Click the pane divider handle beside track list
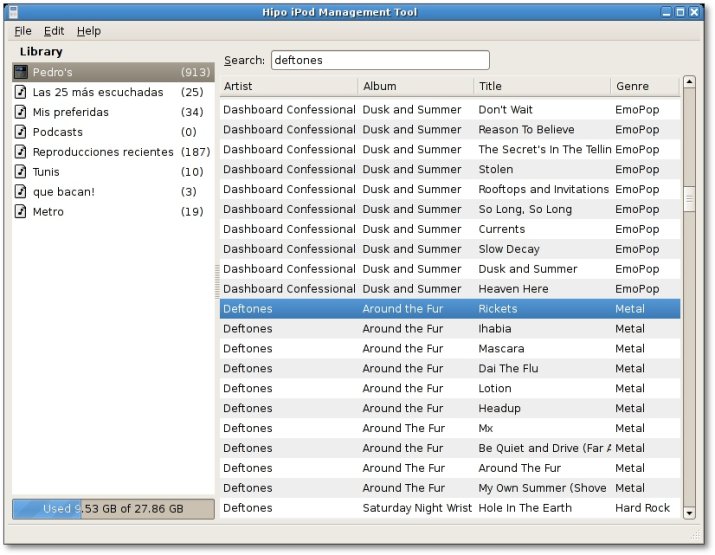The height and width of the screenshot is (555, 715). click(217, 281)
